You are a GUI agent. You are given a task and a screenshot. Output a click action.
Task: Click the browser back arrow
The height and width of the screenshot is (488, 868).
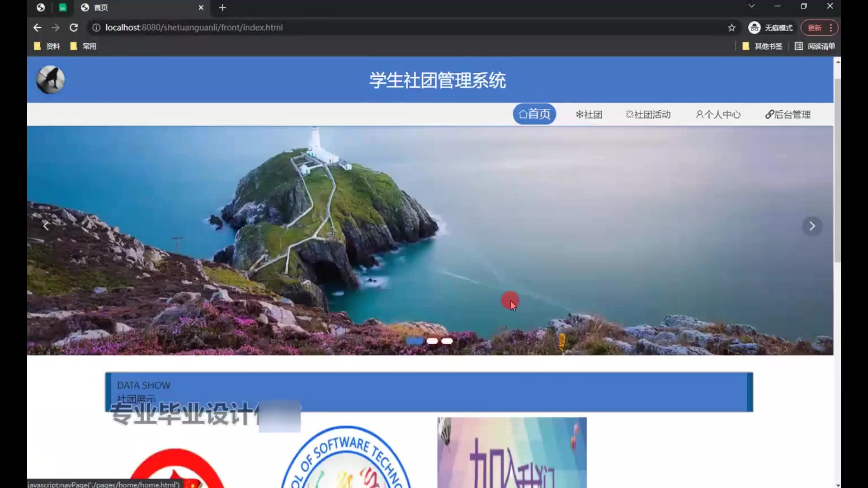pyautogui.click(x=37, y=28)
